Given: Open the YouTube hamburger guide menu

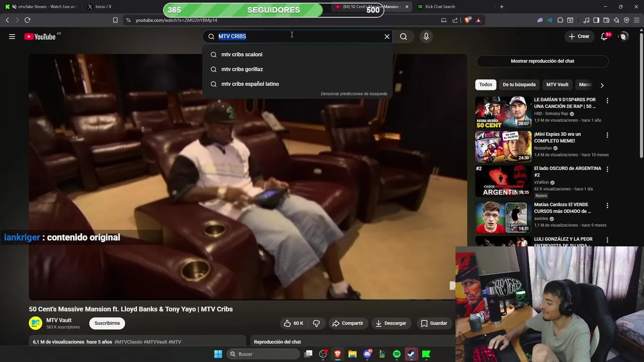Looking at the screenshot, I should [12, 36].
